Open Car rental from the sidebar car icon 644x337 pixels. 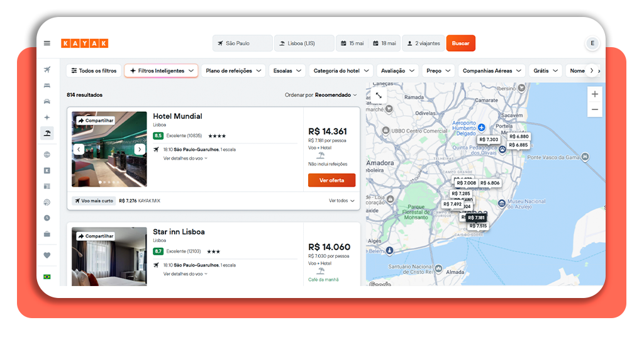pos(47,101)
